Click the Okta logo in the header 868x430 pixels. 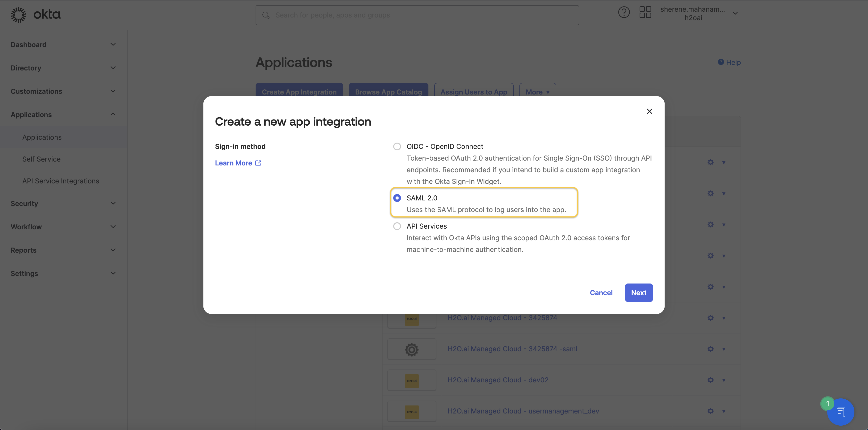click(35, 15)
